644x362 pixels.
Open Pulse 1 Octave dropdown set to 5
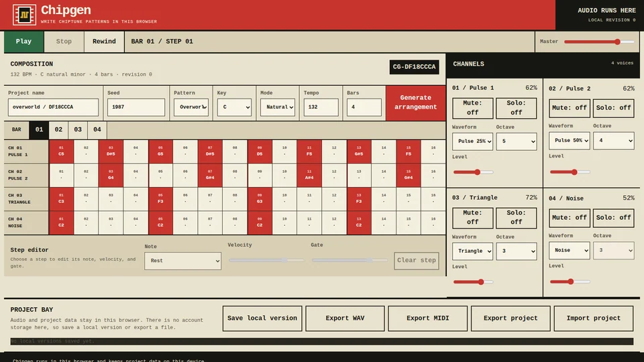point(517,141)
